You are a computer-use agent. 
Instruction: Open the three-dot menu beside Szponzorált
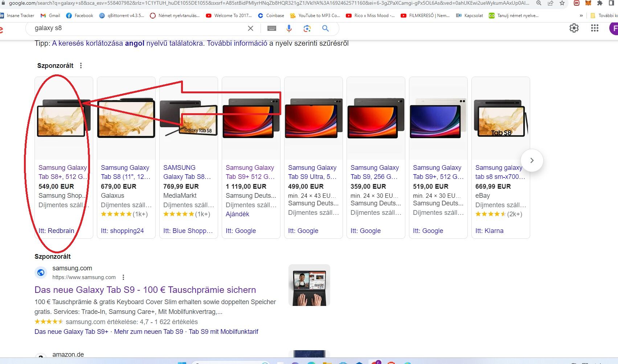(x=81, y=66)
